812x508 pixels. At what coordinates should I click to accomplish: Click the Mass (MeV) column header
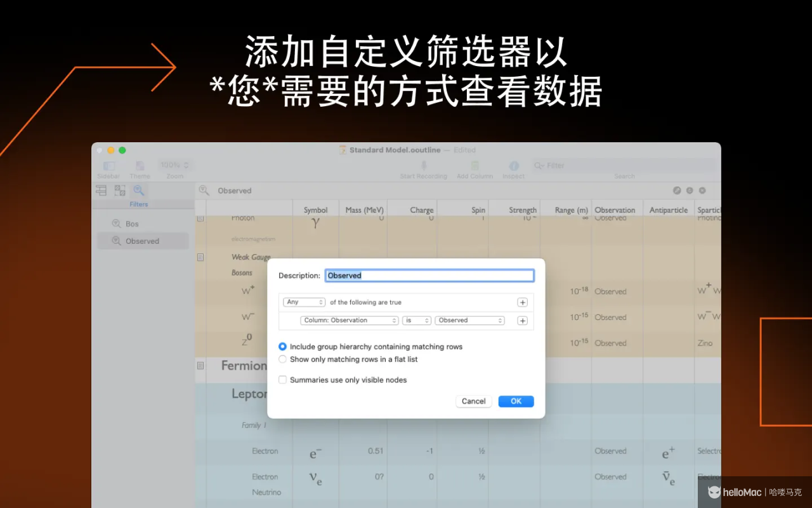pyautogui.click(x=364, y=210)
